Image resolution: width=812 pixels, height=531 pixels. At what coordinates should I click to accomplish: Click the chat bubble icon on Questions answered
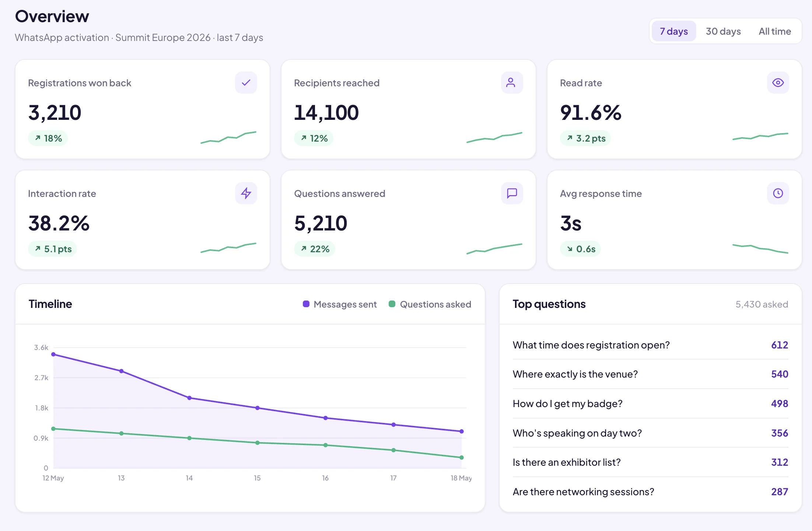pos(512,193)
